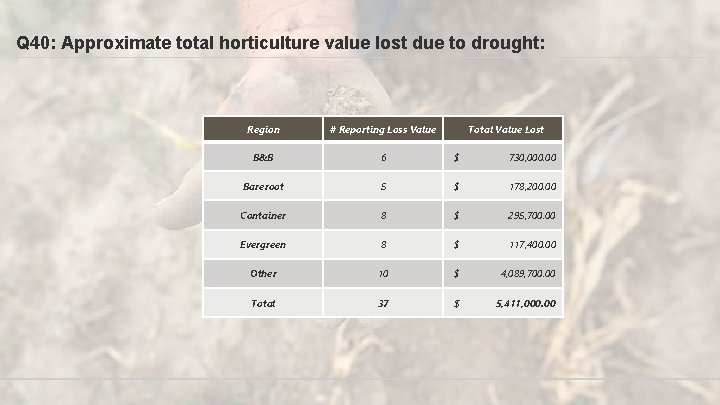Click the # Reporting Loss Value header
720x405 pixels.
pos(383,129)
